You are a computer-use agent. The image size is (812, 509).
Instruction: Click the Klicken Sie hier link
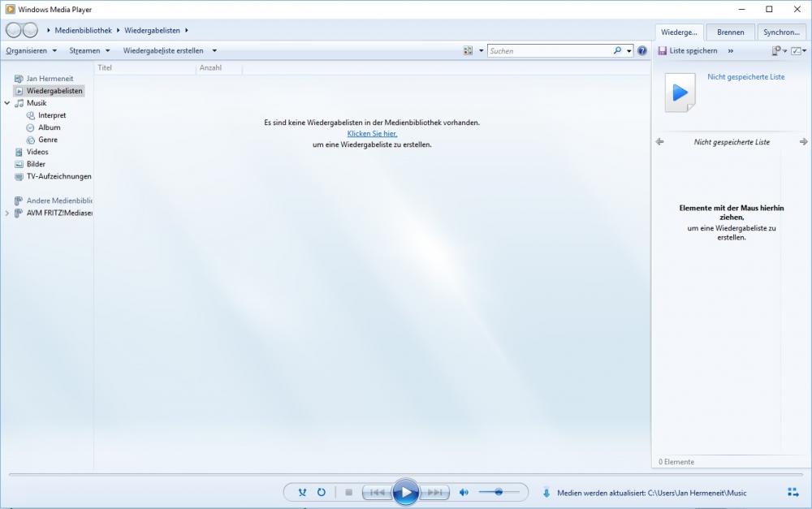pos(373,134)
